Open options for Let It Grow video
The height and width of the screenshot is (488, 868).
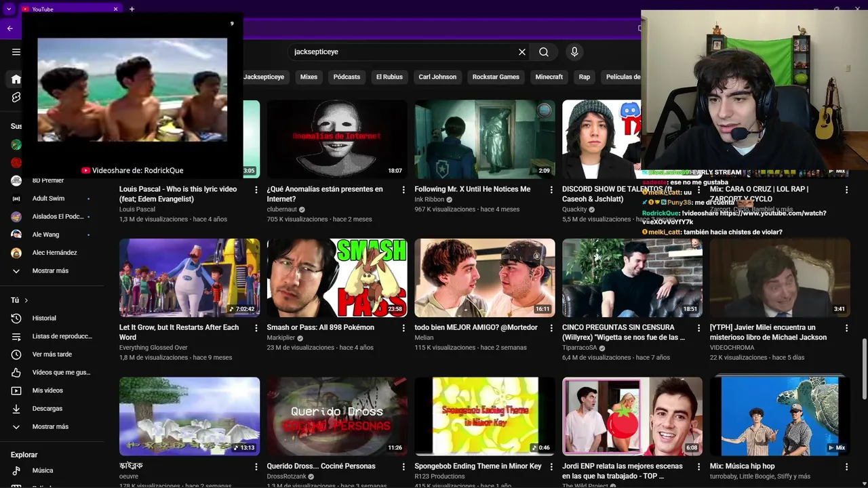pos(256,328)
